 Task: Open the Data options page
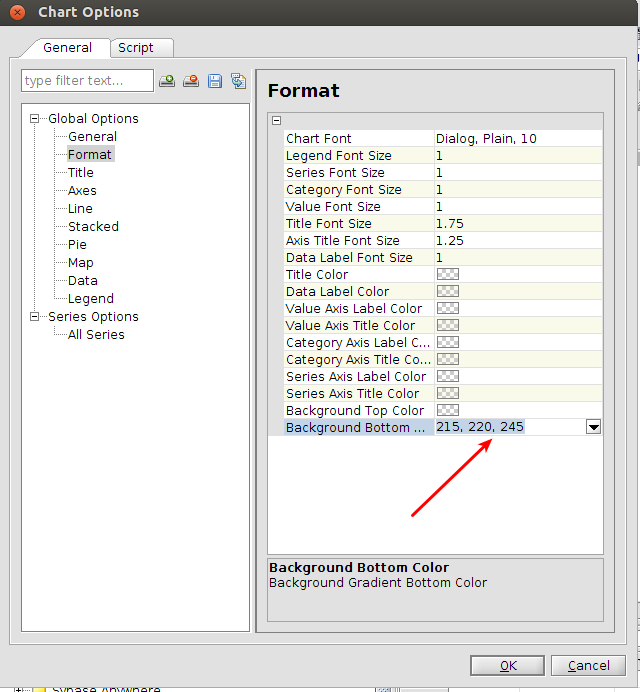[83, 281]
